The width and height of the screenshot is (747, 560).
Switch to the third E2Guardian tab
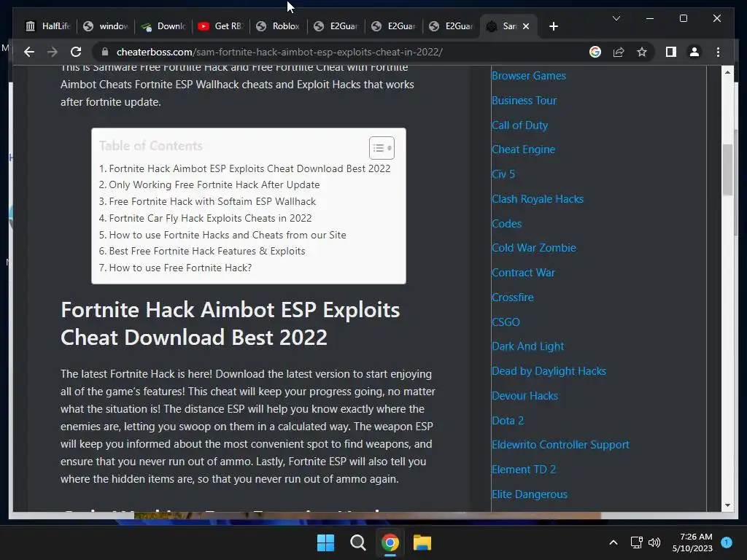[451, 26]
